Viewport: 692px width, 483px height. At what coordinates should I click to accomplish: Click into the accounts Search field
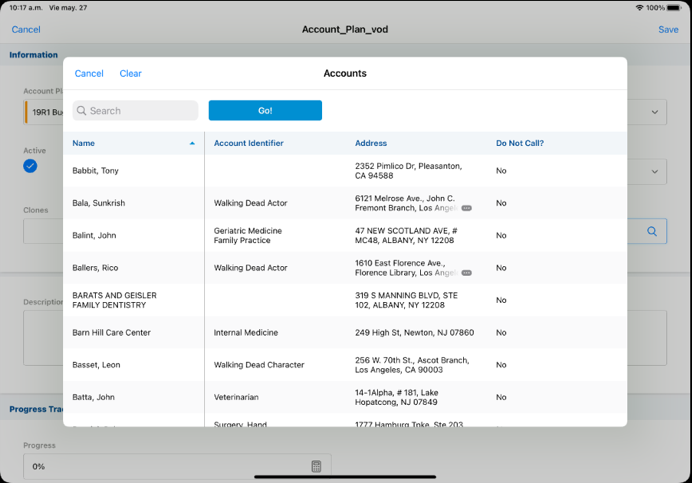pos(140,111)
